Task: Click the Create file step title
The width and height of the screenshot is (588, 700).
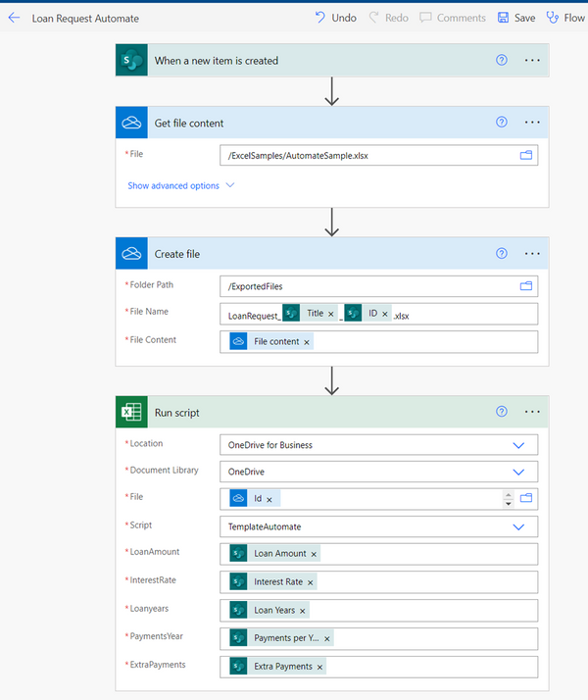Action: point(176,254)
